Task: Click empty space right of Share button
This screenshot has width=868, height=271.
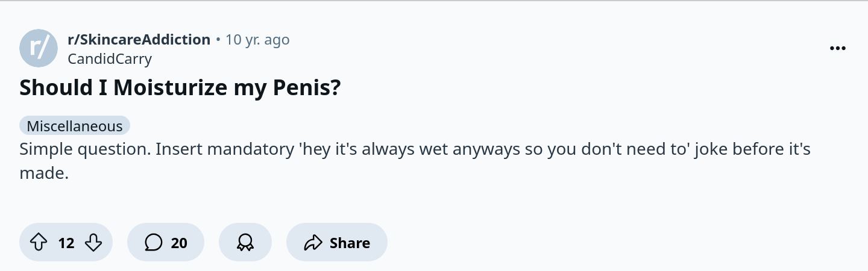Action: click(x=603, y=243)
